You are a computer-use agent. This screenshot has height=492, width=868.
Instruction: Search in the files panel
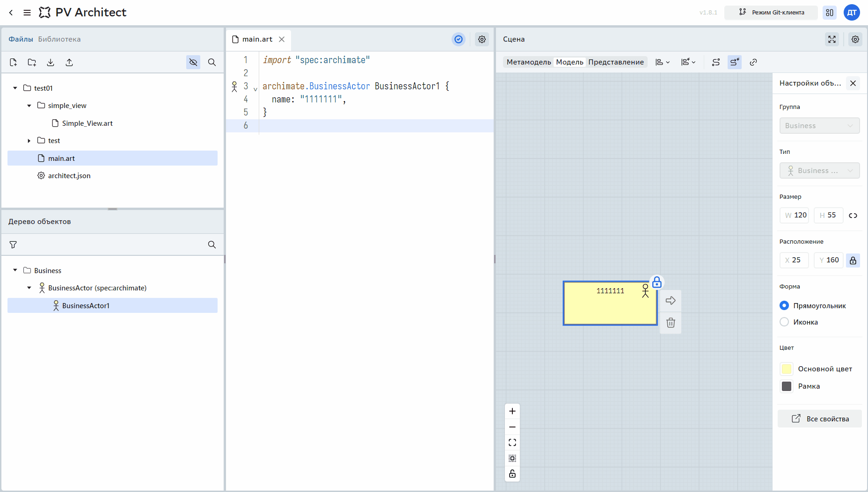click(212, 62)
